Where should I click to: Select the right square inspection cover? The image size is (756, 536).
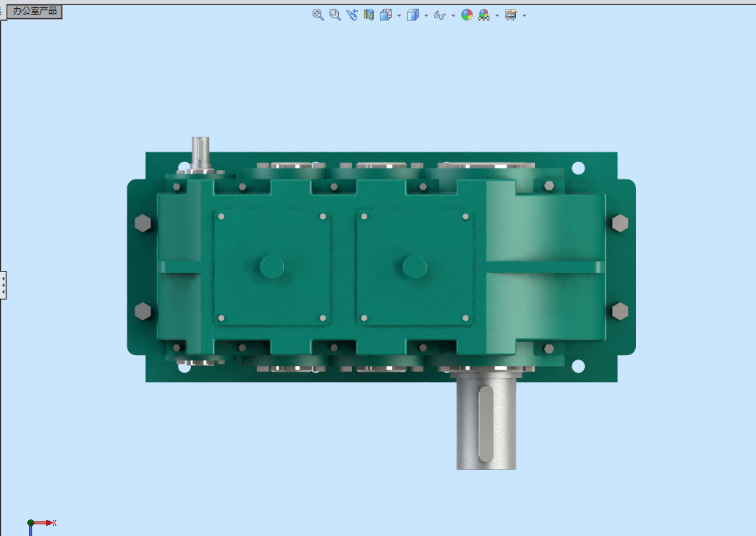[415, 267]
